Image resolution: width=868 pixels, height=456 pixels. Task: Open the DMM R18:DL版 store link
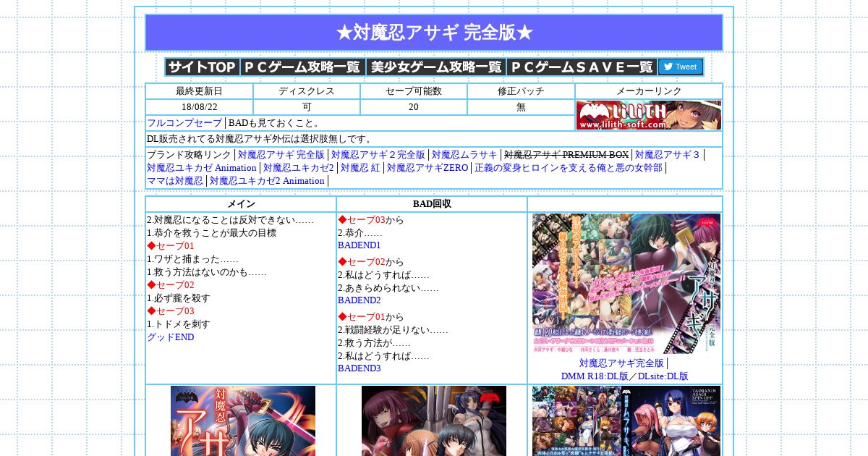[595, 376]
